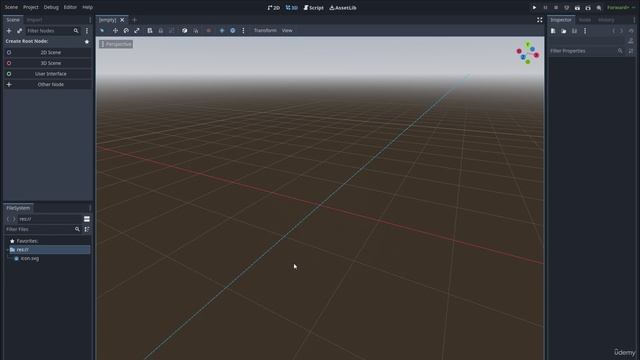The width and height of the screenshot is (640, 360).
Task: Pause the running project
Action: (x=545, y=8)
